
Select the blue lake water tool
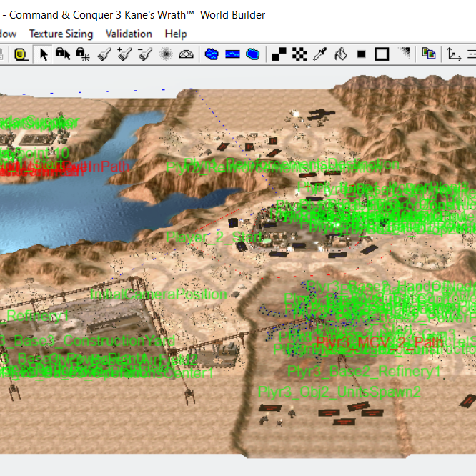[x=212, y=54]
